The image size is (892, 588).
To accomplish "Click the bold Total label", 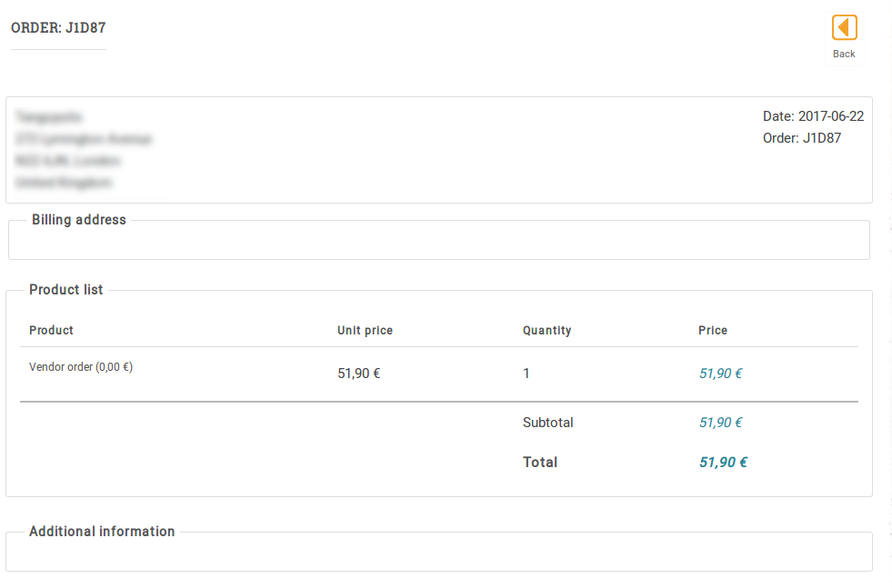I will tap(540, 463).
